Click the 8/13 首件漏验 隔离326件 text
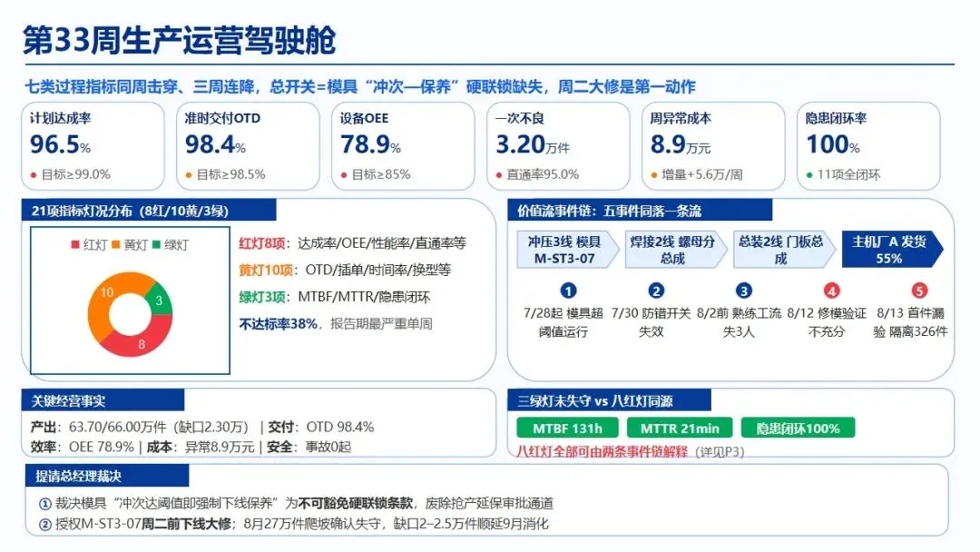 point(911,322)
